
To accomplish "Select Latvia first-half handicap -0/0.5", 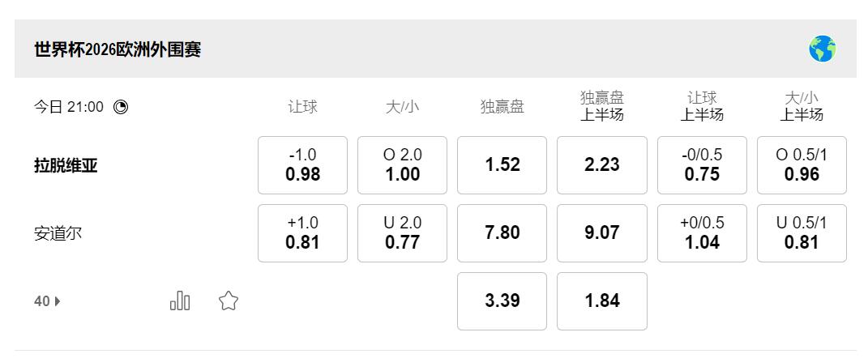I will click(702, 165).
